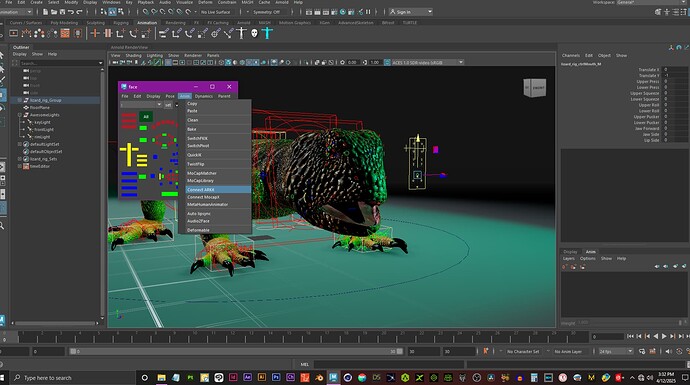
Task: Click the auto keyframe icon near range slider
Action: click(x=486, y=351)
